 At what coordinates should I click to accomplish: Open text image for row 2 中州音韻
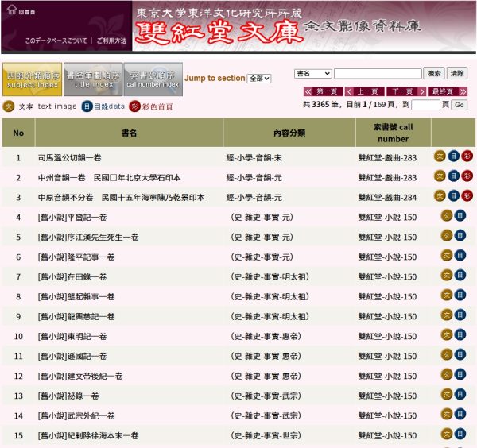point(440,176)
